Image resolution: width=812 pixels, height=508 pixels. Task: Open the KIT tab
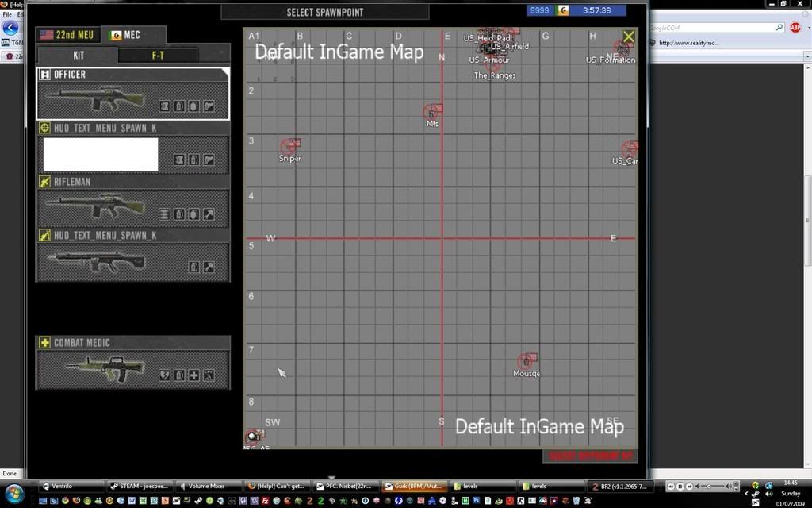78,56
